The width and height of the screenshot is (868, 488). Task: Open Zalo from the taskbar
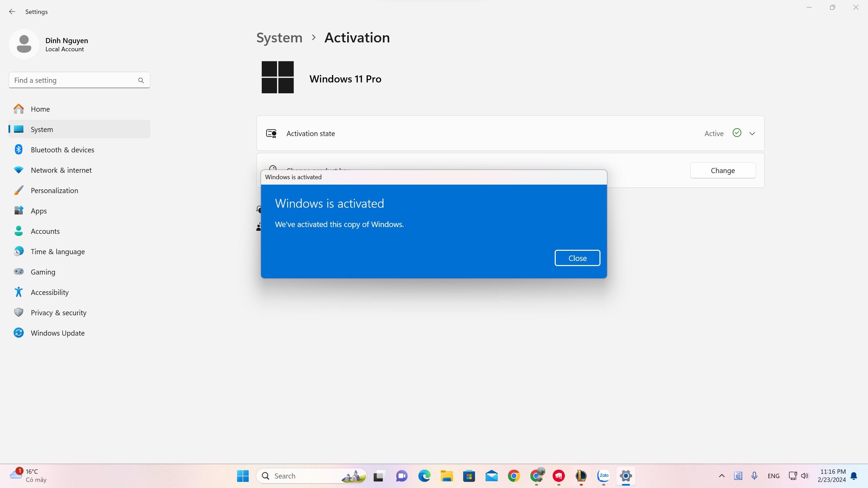click(604, 476)
